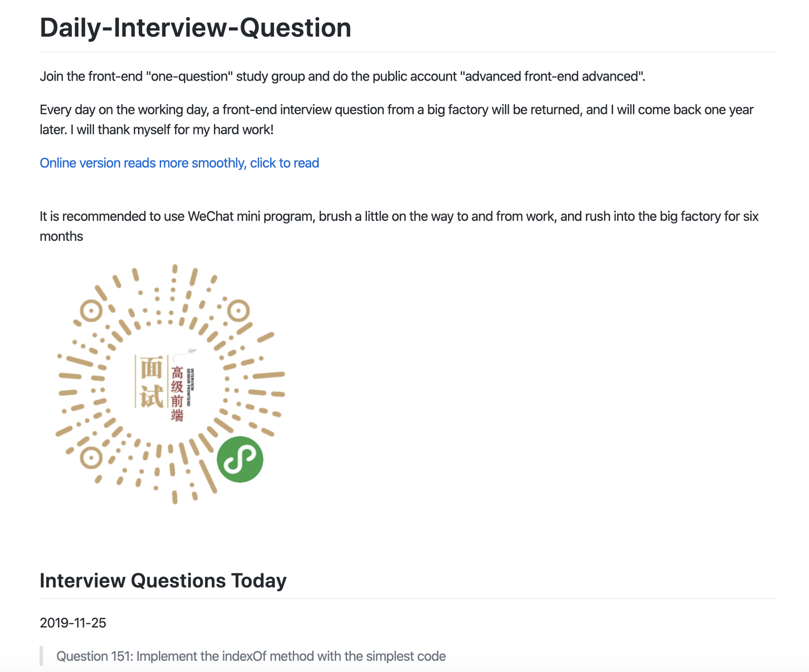This screenshot has width=809, height=672.
Task: Click the bottom-left QR locator circle
Action: pyautogui.click(x=91, y=458)
